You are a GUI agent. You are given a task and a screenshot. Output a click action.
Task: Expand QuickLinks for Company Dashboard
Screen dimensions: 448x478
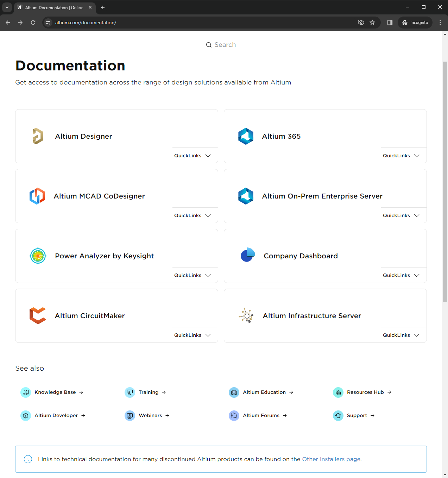tap(401, 275)
